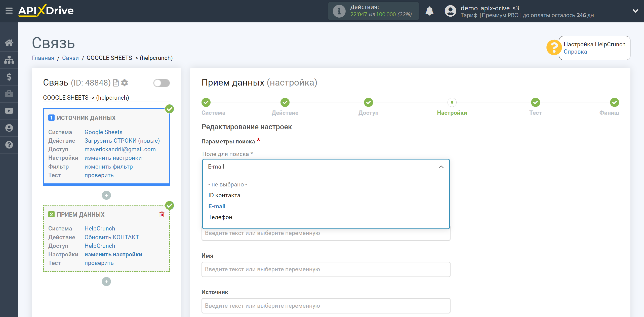Viewport: 644px width, 317px height.
Task: Click the document icon next to connection ID
Action: 116,83
